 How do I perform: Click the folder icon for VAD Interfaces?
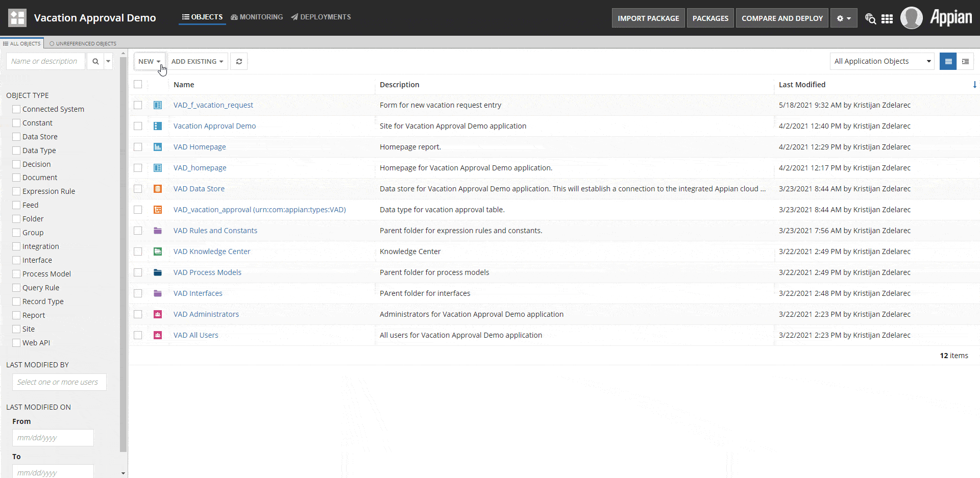158,293
